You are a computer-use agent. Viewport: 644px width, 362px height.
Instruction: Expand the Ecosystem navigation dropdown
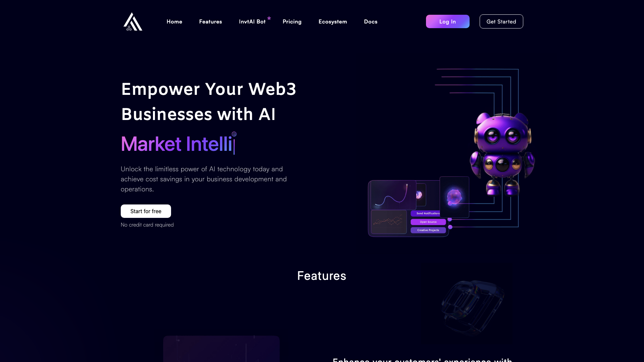coord(333,21)
